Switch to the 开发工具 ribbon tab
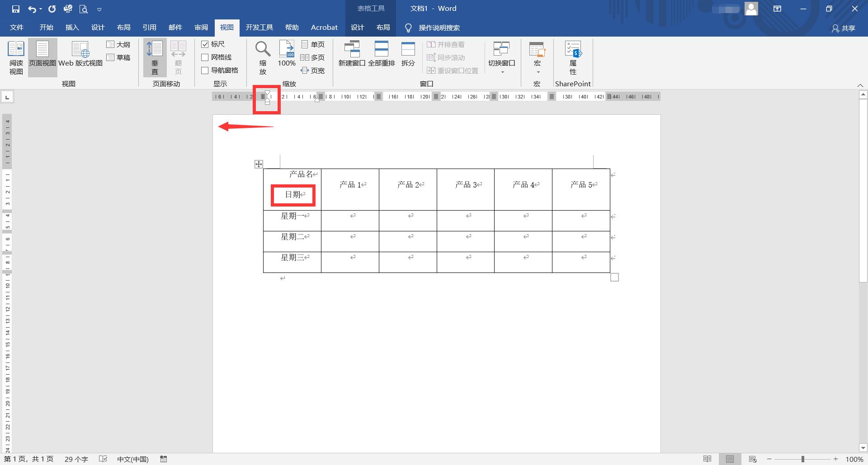This screenshot has width=868, height=465. click(259, 28)
